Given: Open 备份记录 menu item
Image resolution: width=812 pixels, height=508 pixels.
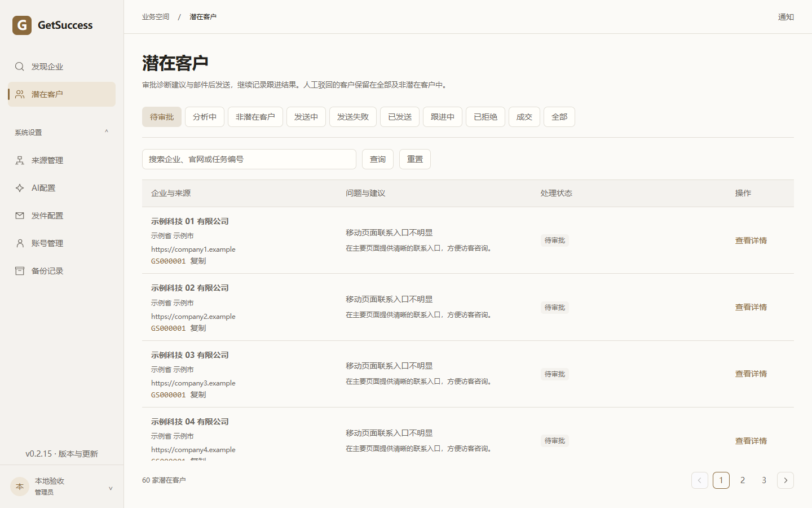Looking at the screenshot, I should pos(62,271).
